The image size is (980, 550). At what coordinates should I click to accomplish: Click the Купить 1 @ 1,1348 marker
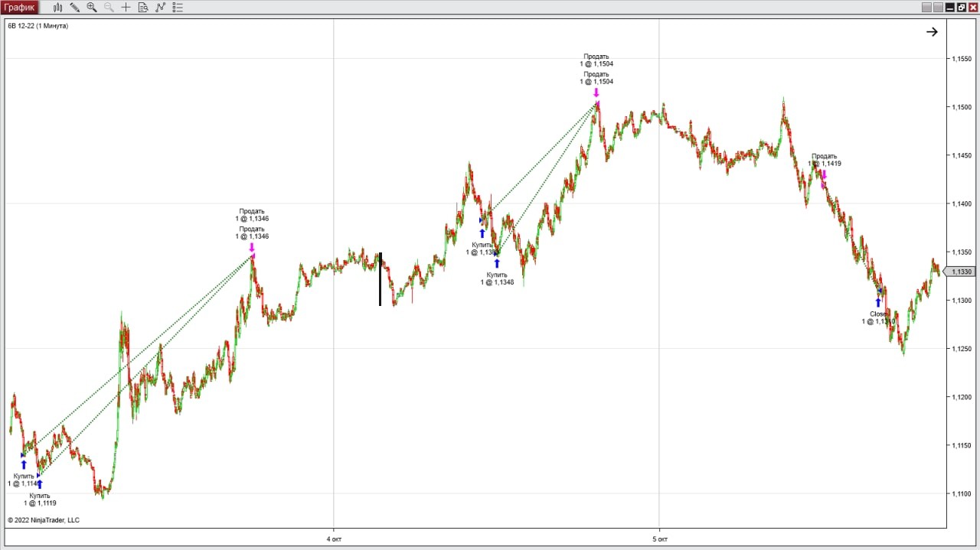click(497, 264)
